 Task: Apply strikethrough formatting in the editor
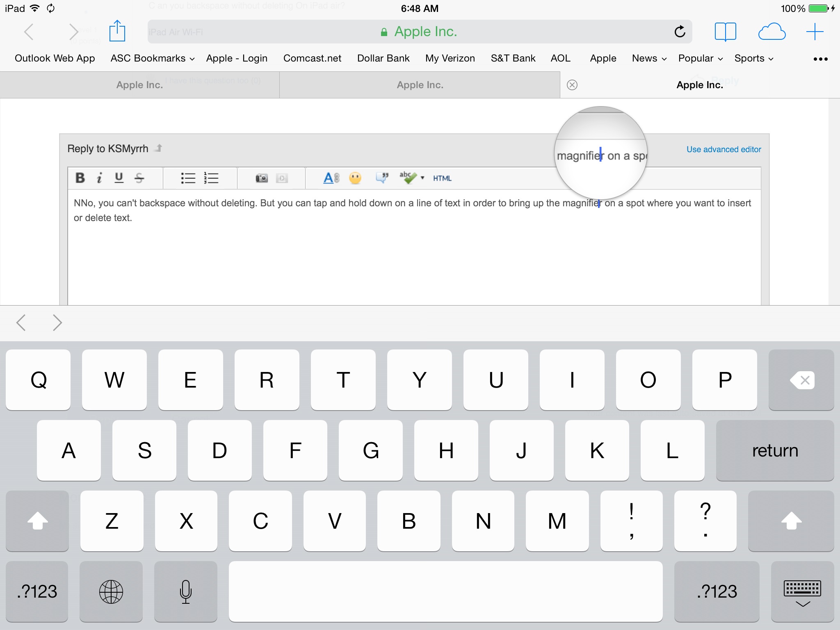139,178
